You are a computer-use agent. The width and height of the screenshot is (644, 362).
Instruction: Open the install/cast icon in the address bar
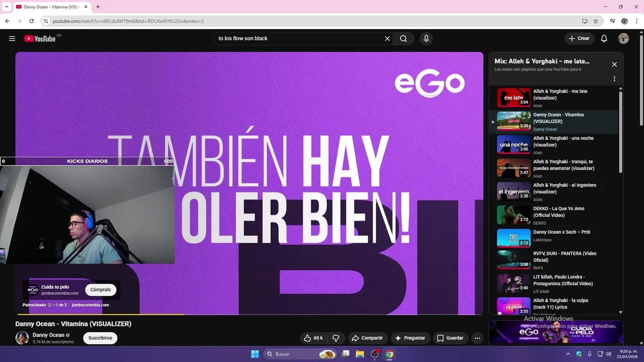[585, 21]
